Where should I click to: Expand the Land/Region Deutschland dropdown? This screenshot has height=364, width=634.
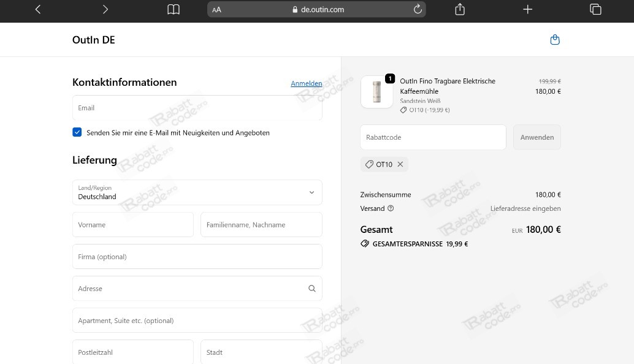[197, 192]
